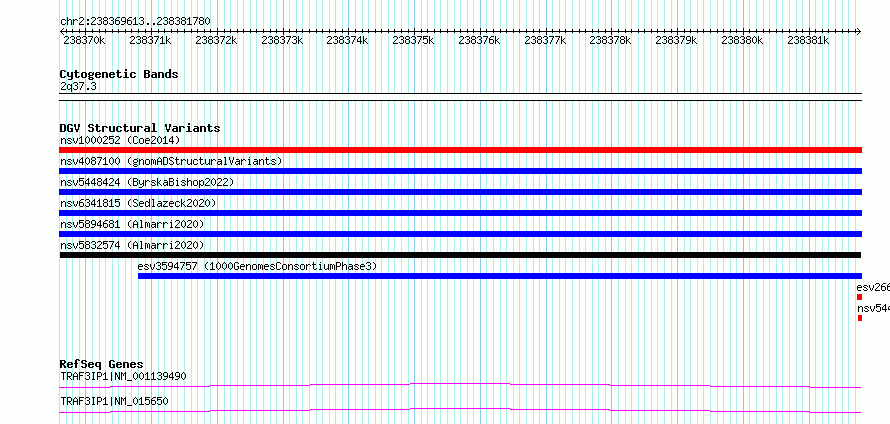
Task: Click the chr2:238369613..238381780 region label
Action: click(x=135, y=22)
